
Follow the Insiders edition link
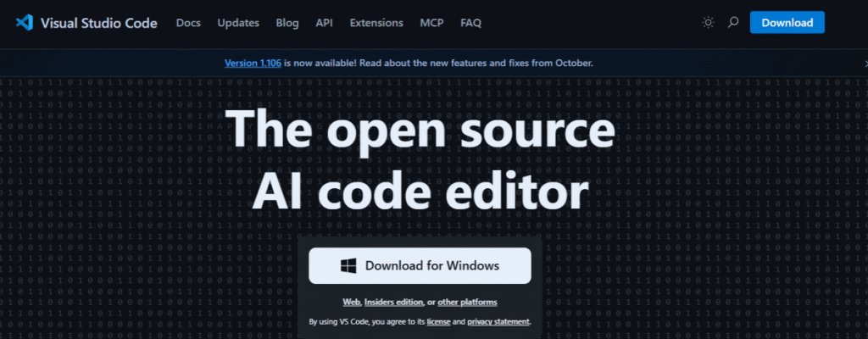click(393, 302)
